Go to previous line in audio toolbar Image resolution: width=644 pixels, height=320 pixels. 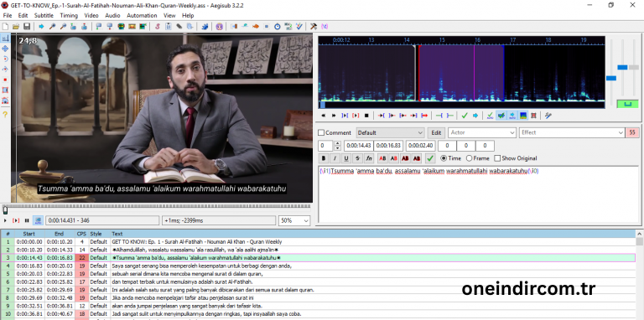pyautogui.click(x=323, y=116)
